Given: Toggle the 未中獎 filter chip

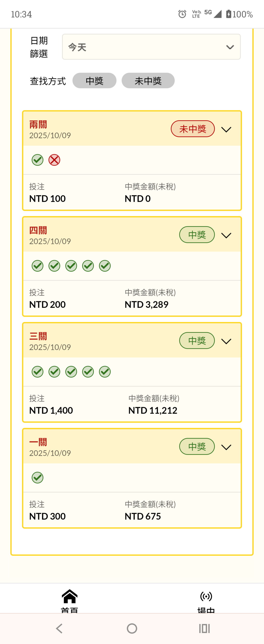Looking at the screenshot, I should coord(148,81).
